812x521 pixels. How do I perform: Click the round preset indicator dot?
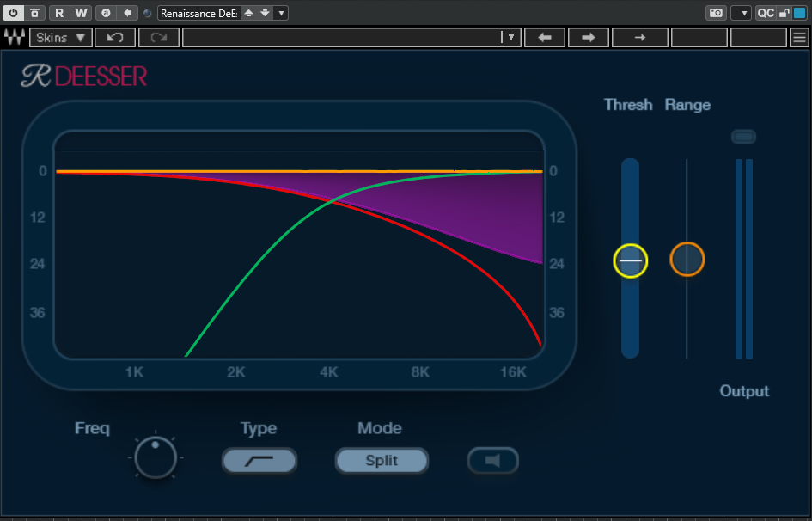point(148,14)
